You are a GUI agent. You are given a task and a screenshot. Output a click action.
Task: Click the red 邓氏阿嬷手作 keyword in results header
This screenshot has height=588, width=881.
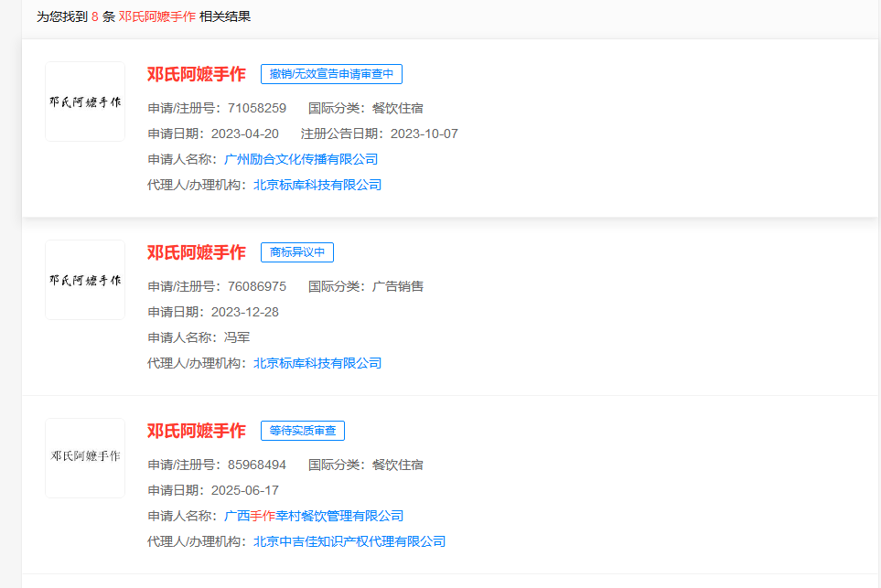point(156,16)
